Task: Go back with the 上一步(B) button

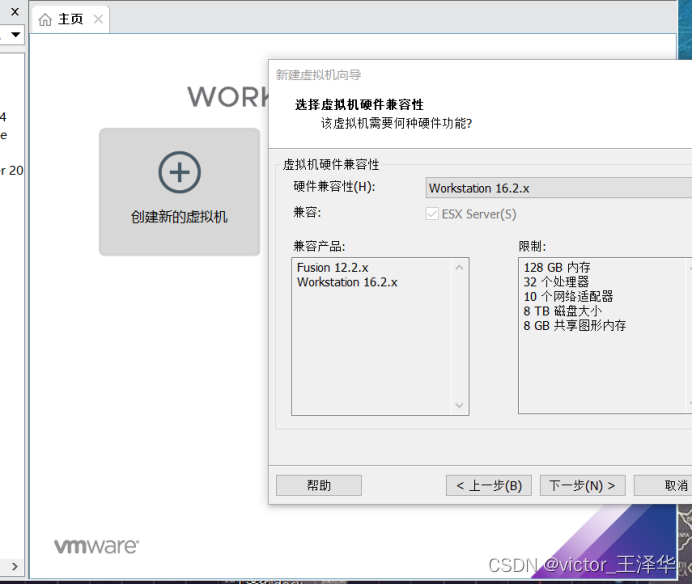Action: coord(489,486)
